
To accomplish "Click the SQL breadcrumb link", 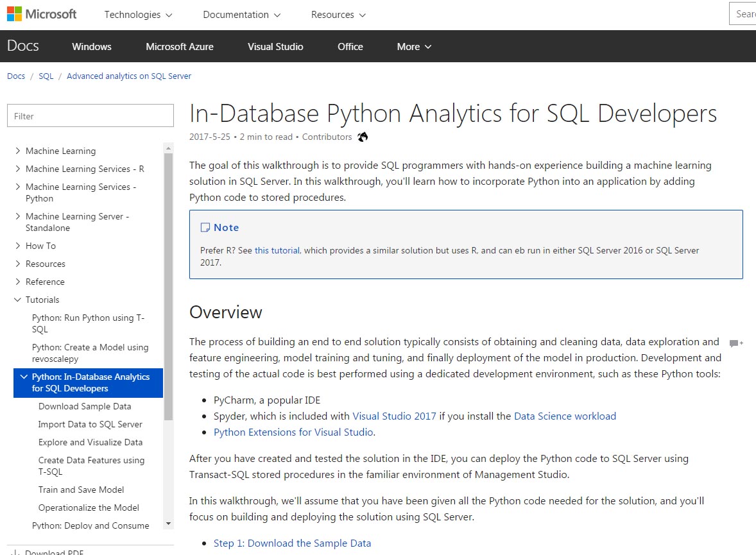I will 46,76.
